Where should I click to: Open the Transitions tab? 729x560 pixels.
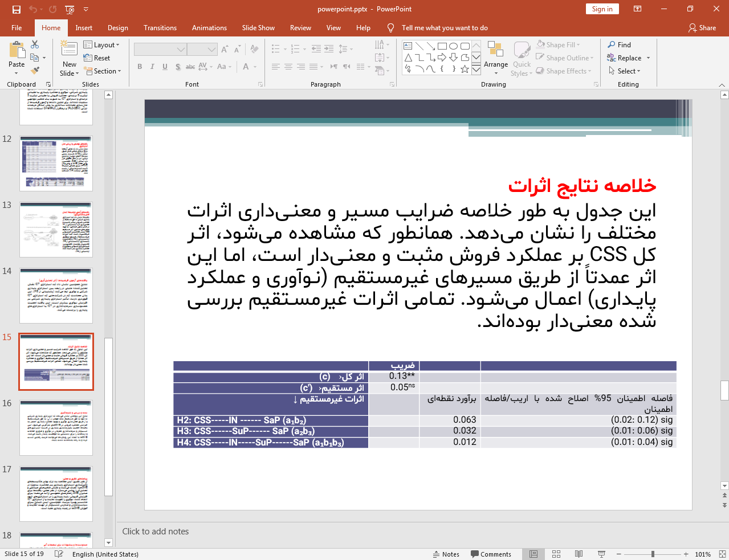pyautogui.click(x=160, y=28)
